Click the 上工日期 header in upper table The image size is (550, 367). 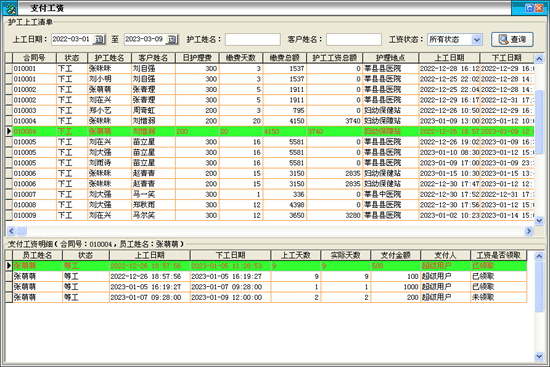pyautogui.click(x=449, y=58)
